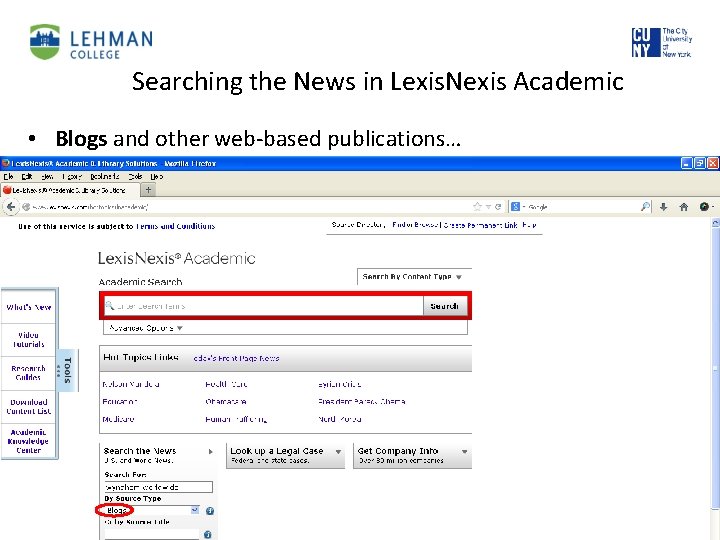Screen dimensions: 720x540
Task: Open a new browser tab with plus button
Action: 148,190
